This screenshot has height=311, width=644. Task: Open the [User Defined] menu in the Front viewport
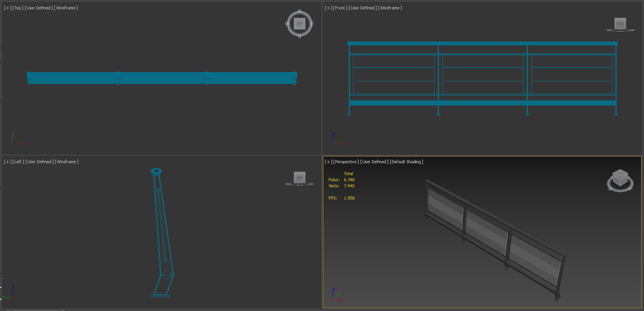point(363,8)
